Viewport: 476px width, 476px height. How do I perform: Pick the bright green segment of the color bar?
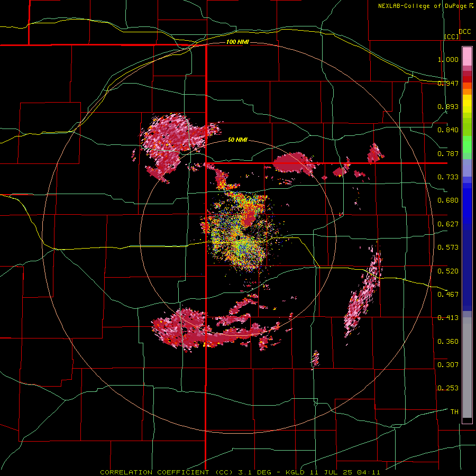coord(467,144)
